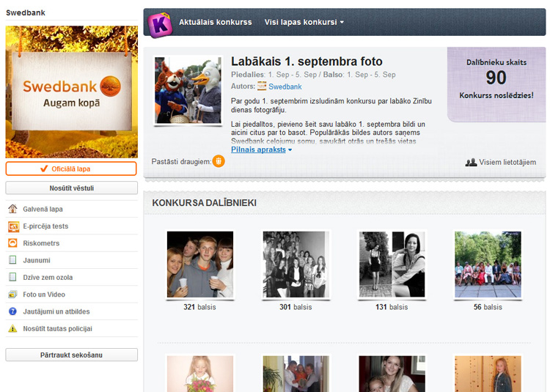The width and height of the screenshot is (550, 392).
Task: Open the smiling woman with child photo
Action: [392, 374]
